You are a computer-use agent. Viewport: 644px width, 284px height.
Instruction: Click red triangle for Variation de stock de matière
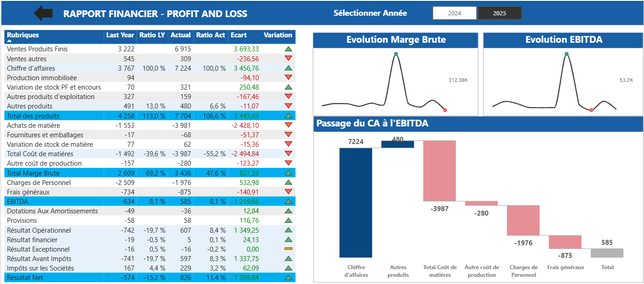pyautogui.click(x=288, y=144)
